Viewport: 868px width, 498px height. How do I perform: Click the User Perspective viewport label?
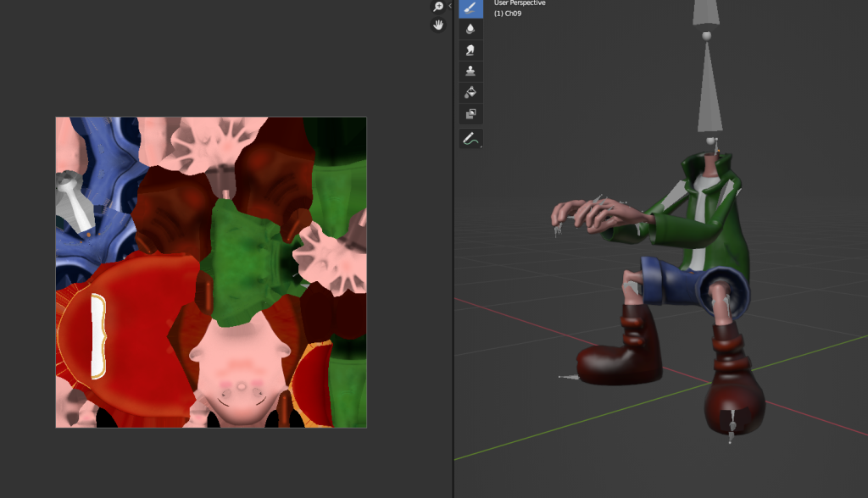coord(520,3)
